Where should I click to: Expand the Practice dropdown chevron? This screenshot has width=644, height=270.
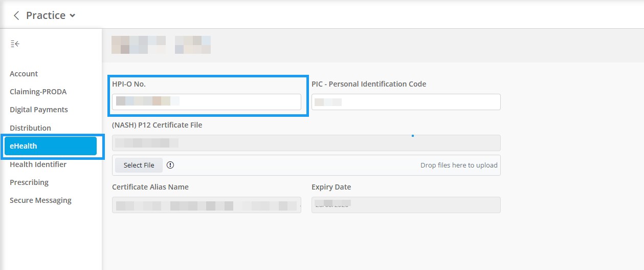pos(73,16)
